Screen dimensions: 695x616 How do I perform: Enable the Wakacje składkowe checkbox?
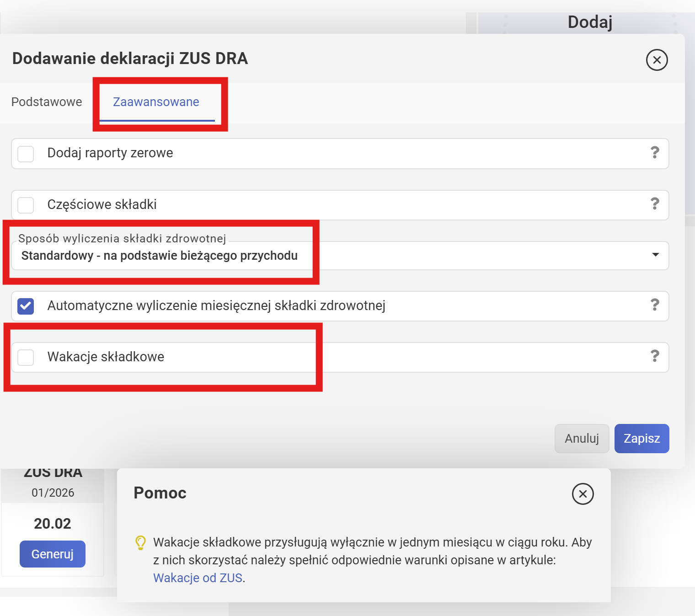click(26, 357)
